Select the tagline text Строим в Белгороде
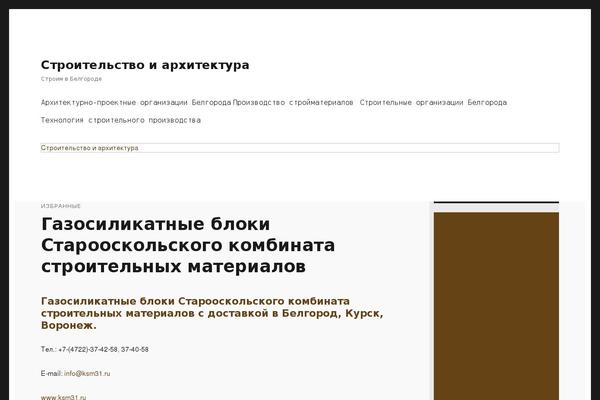Image resolution: width=600 pixels, height=400 pixels. pos(71,79)
